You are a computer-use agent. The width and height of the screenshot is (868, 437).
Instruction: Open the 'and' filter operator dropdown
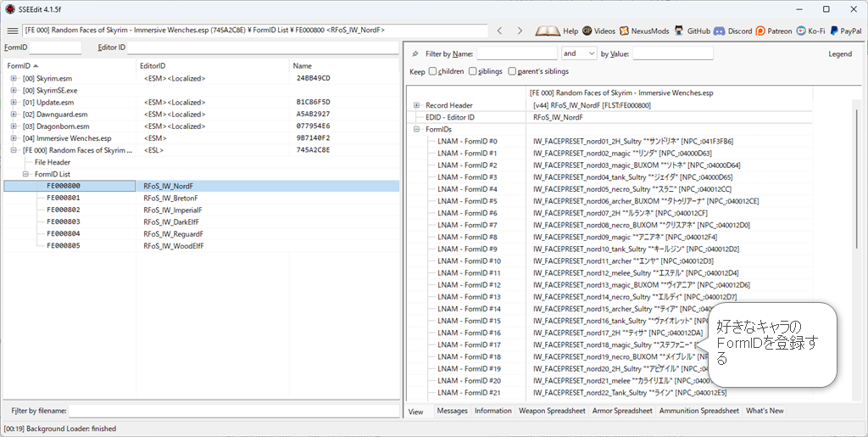(579, 53)
